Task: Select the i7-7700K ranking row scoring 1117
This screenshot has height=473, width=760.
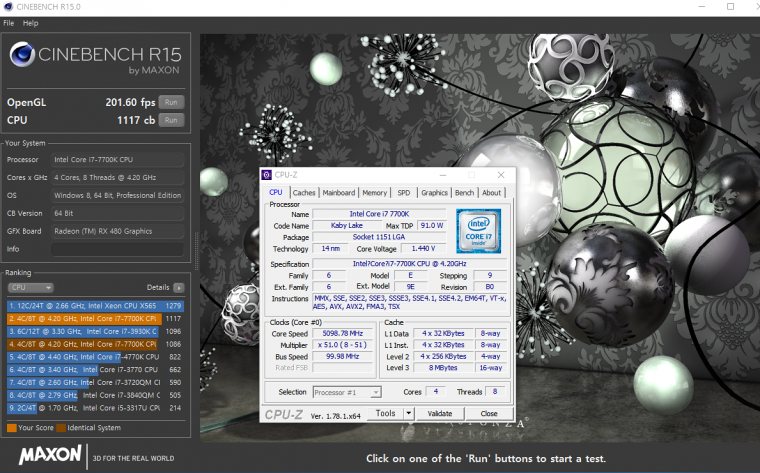Action: point(95,318)
